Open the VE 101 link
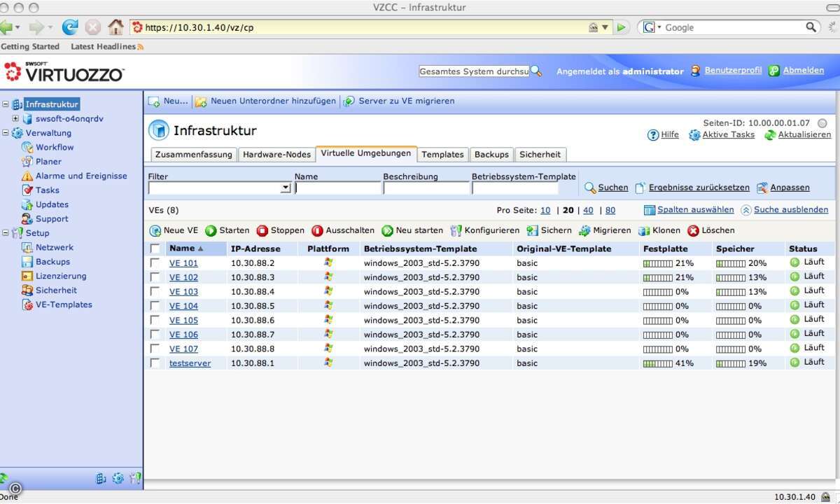840x504 pixels. point(183,263)
